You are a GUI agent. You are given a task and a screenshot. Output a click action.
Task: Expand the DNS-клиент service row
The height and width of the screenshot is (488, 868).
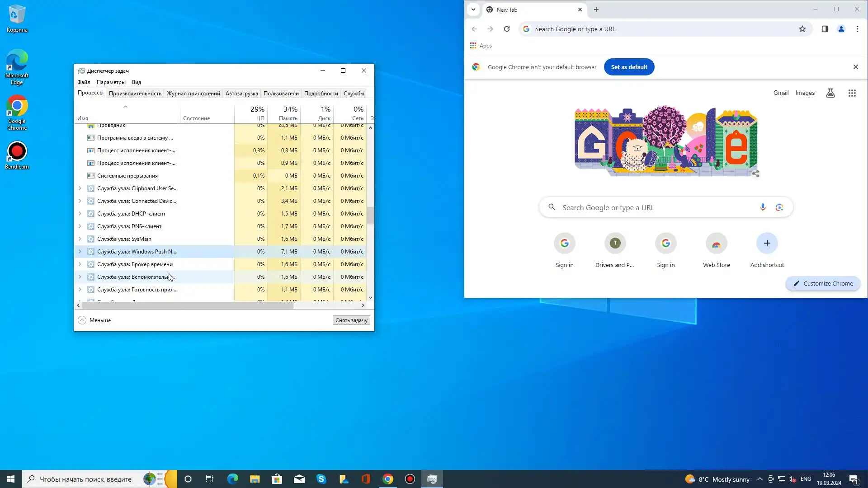click(80, 226)
